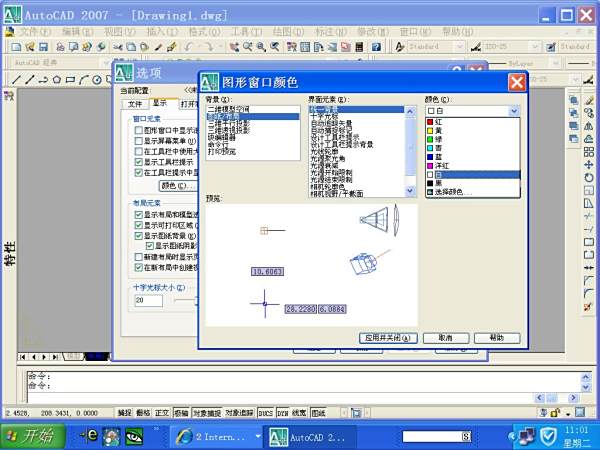Click the Properties palette icon

[292, 47]
